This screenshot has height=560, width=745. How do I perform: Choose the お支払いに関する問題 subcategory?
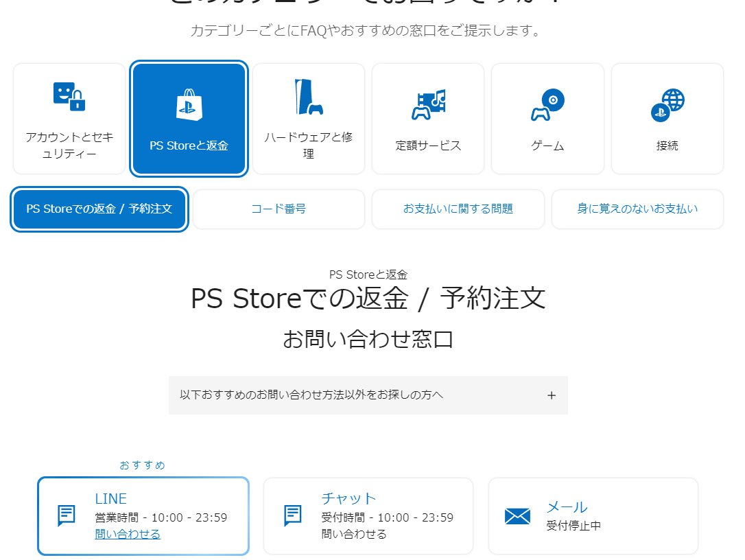coord(458,209)
